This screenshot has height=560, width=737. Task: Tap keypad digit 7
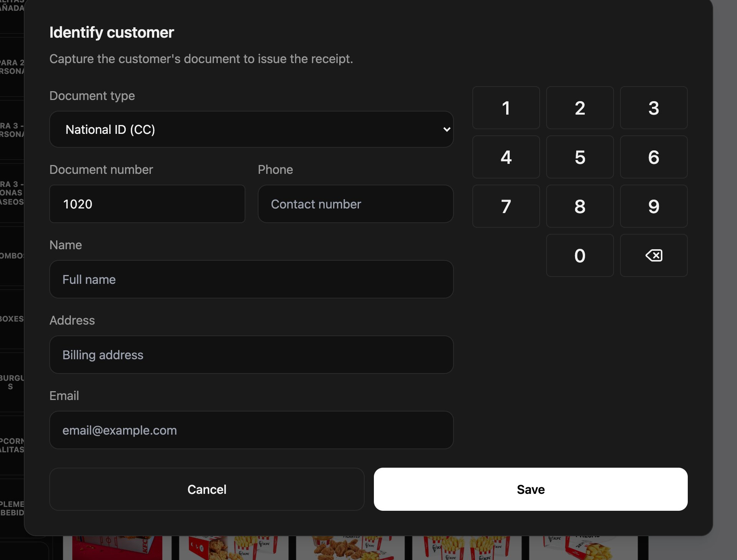(506, 206)
